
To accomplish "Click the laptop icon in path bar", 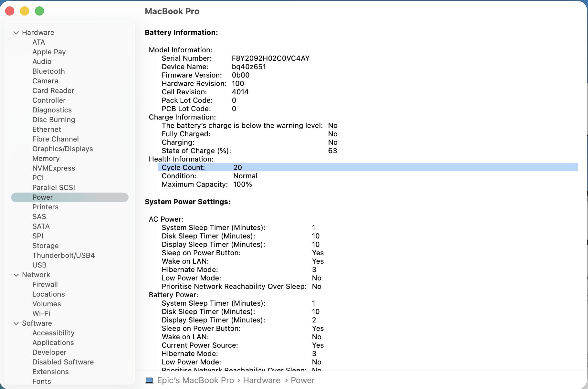I will [149, 380].
